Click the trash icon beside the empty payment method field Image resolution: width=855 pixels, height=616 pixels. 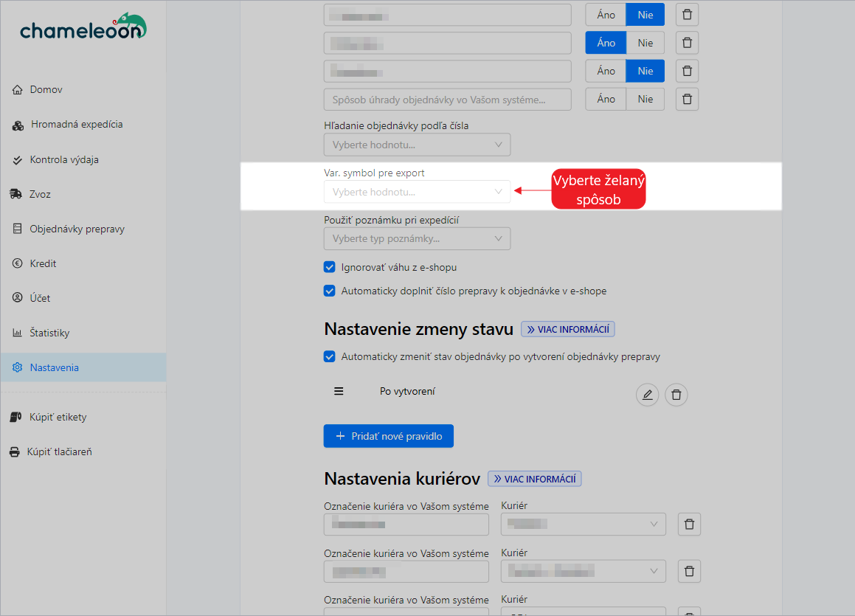point(687,99)
